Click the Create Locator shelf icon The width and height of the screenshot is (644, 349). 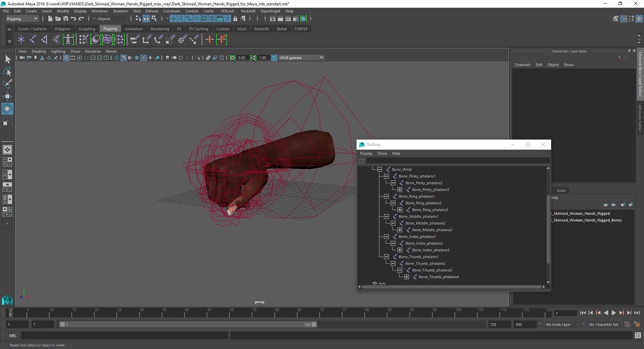21,40
